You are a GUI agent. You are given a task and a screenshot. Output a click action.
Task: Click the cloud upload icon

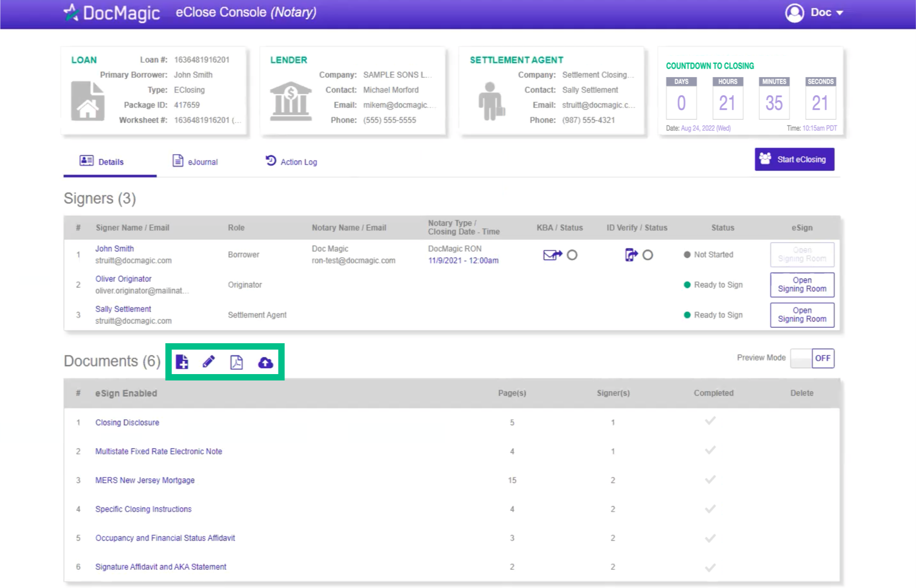[x=265, y=362]
